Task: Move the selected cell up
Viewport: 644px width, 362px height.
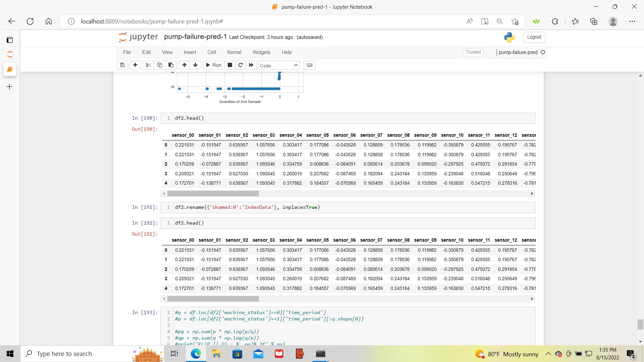Action: point(184,65)
